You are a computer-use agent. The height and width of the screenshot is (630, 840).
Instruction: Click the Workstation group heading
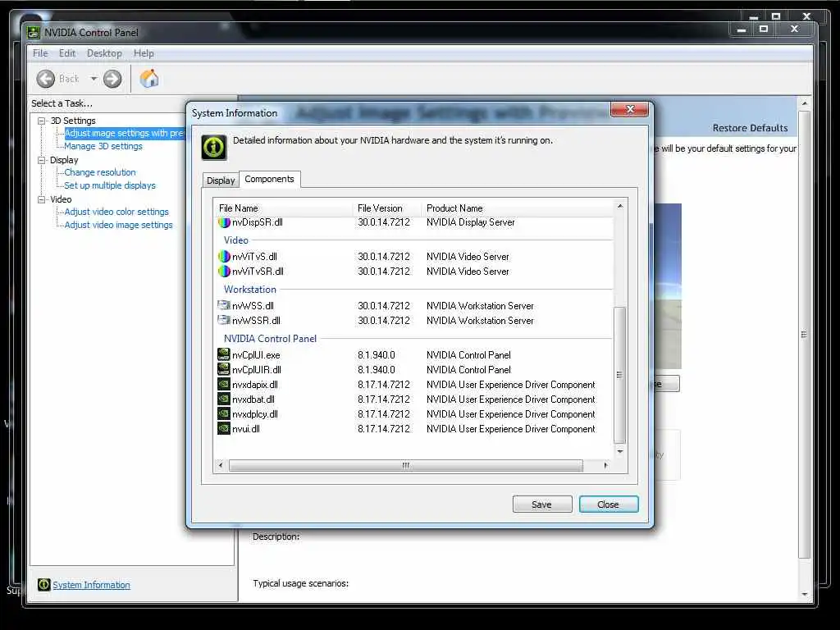coord(250,290)
